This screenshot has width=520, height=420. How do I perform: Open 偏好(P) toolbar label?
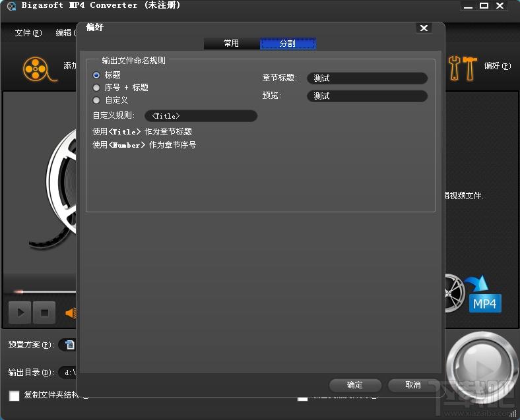click(498, 66)
